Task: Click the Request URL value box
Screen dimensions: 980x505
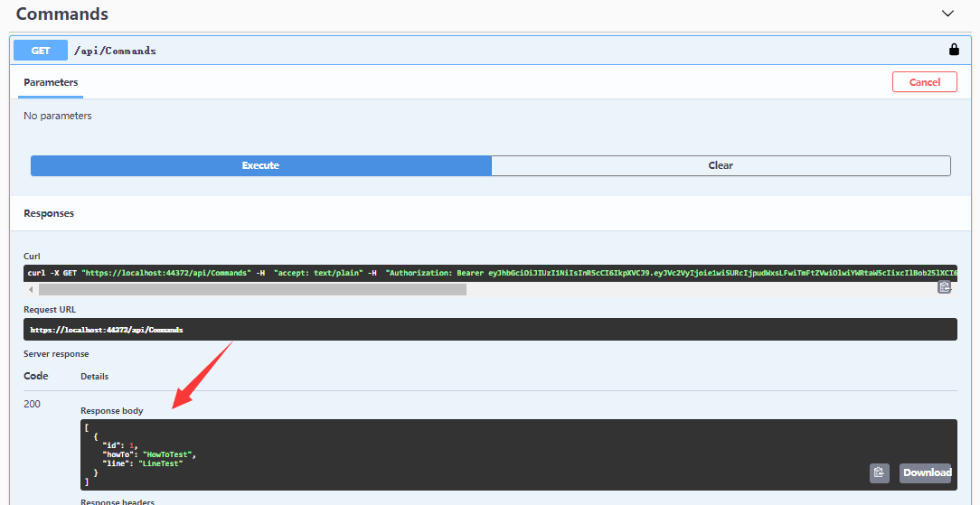Action: pos(490,330)
